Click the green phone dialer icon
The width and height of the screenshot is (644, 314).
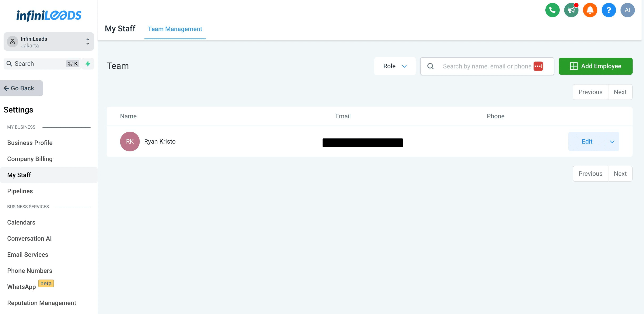tap(552, 10)
